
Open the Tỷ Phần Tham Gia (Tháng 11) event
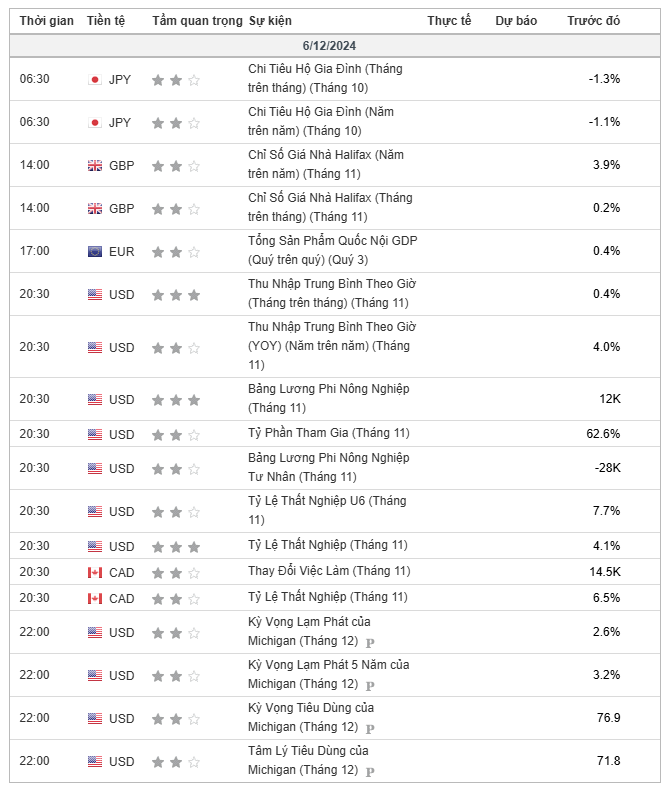(329, 433)
